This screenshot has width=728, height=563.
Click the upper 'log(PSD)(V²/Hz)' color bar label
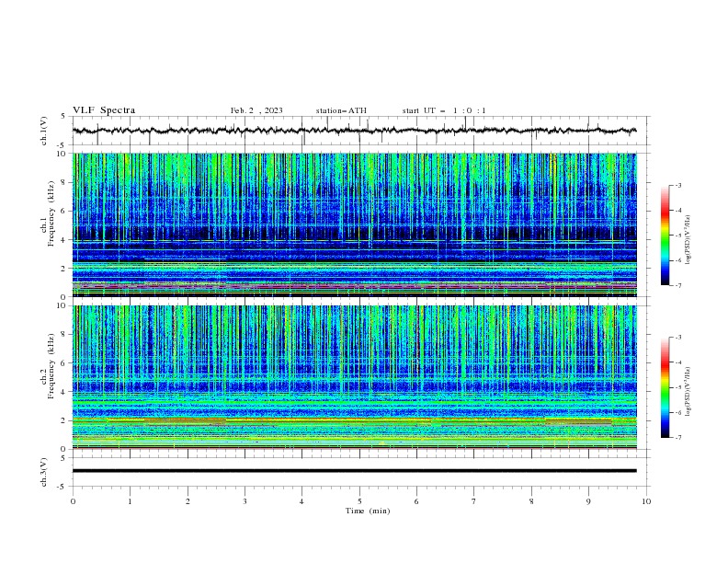[x=688, y=240]
